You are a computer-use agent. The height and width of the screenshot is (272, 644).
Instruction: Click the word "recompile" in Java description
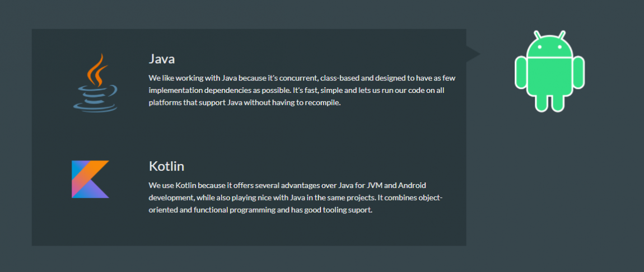[x=323, y=103]
